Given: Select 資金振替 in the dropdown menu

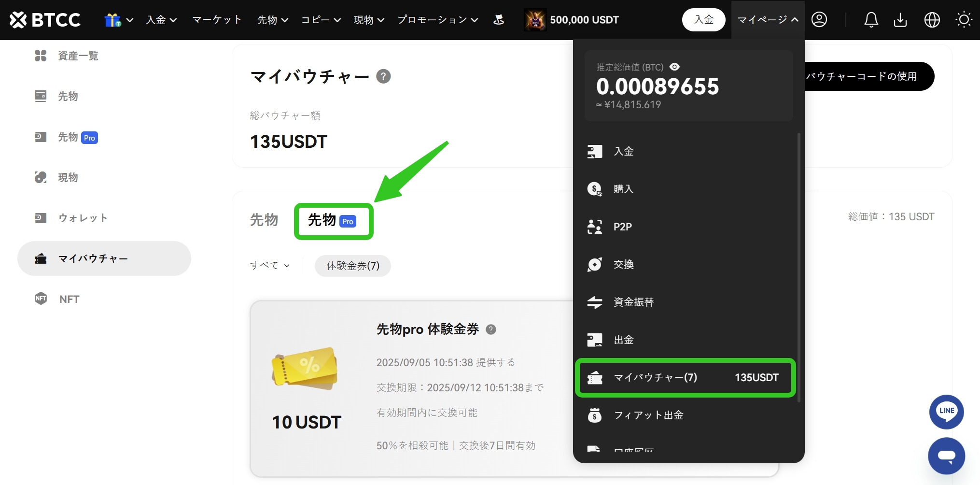Looking at the screenshot, I should pyautogui.click(x=633, y=302).
